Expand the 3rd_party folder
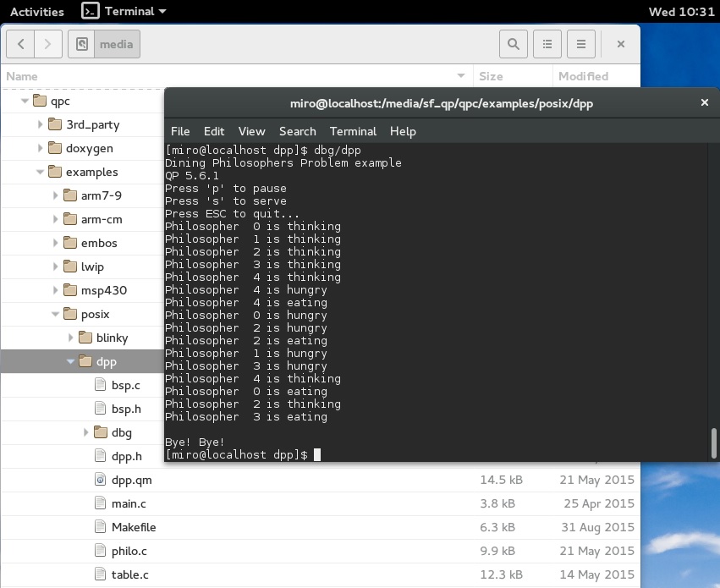 point(40,124)
